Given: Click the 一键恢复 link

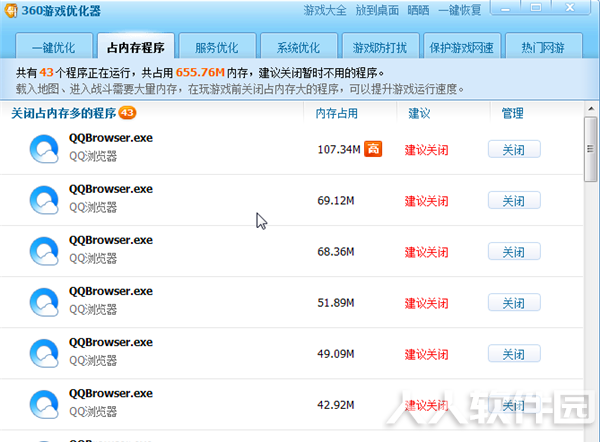Looking at the screenshot, I should pos(460,10).
